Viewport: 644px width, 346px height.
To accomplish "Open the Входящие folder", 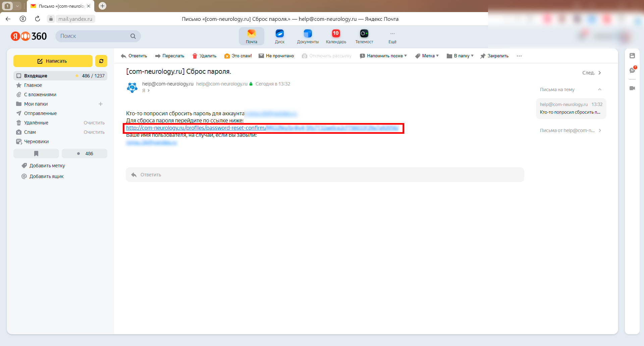I will click(x=36, y=76).
